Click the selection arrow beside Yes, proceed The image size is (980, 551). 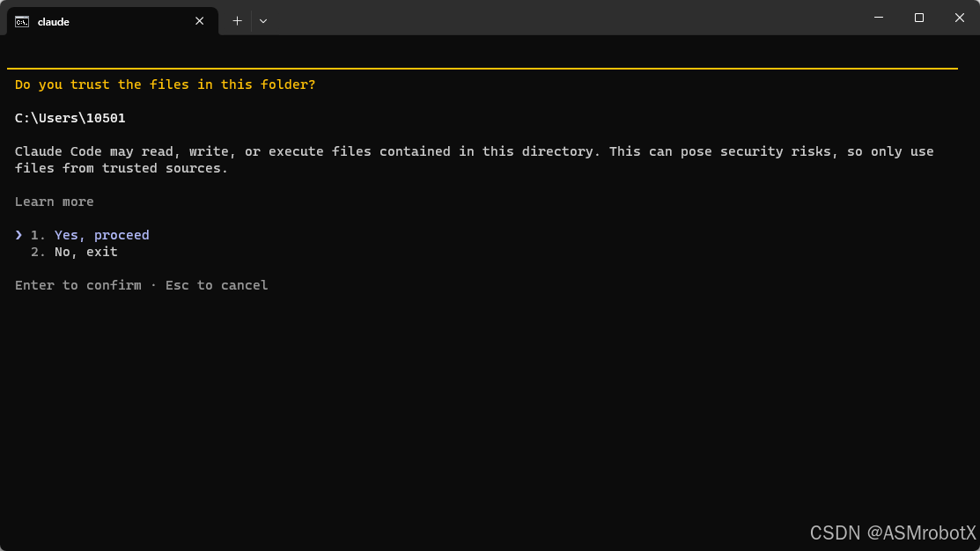point(18,235)
